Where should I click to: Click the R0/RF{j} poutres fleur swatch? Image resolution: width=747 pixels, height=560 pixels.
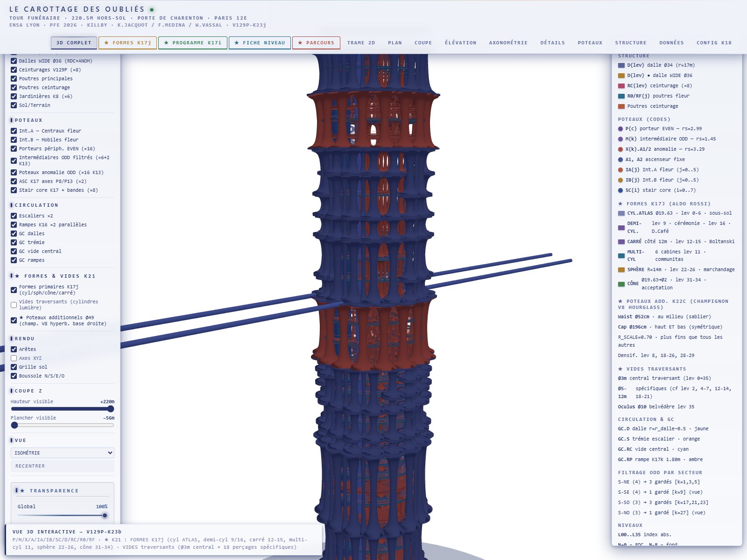click(x=621, y=96)
